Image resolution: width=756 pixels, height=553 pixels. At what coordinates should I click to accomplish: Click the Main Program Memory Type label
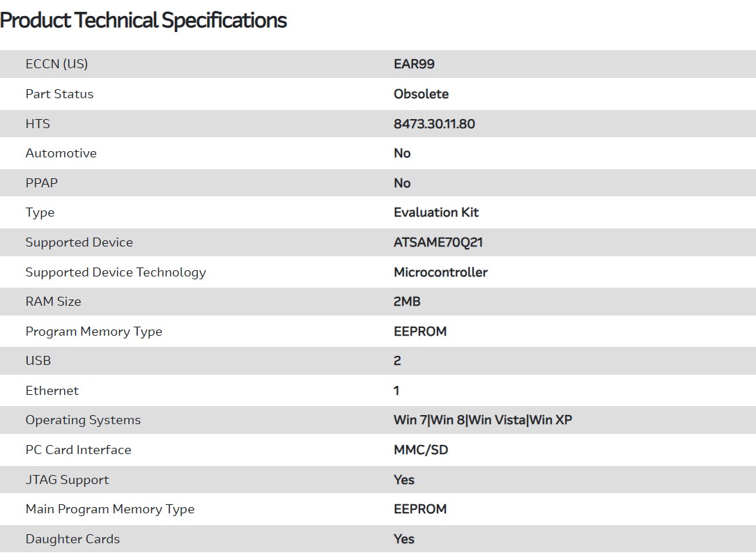pyautogui.click(x=109, y=509)
